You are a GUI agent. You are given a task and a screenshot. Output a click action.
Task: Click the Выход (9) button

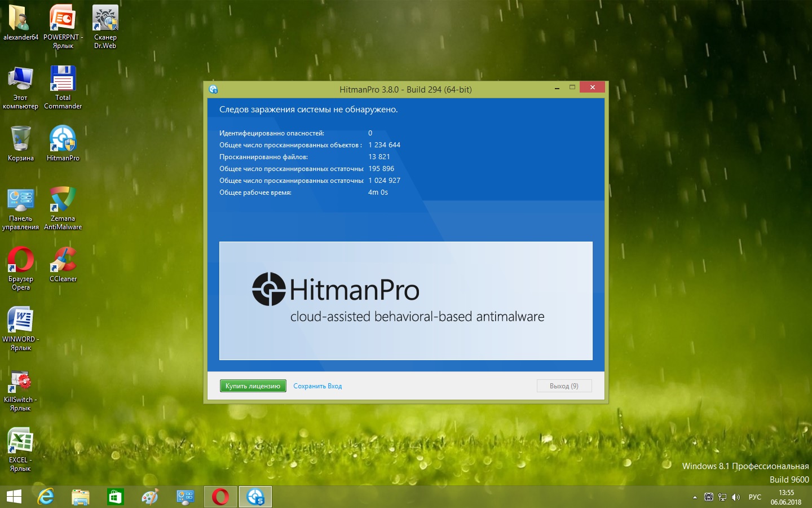[564, 386]
